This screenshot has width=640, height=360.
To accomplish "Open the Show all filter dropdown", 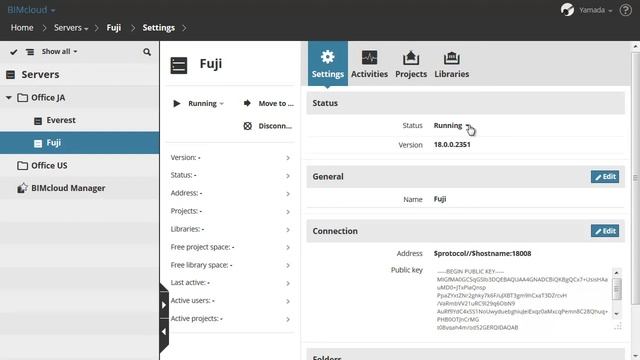I will 59,51.
